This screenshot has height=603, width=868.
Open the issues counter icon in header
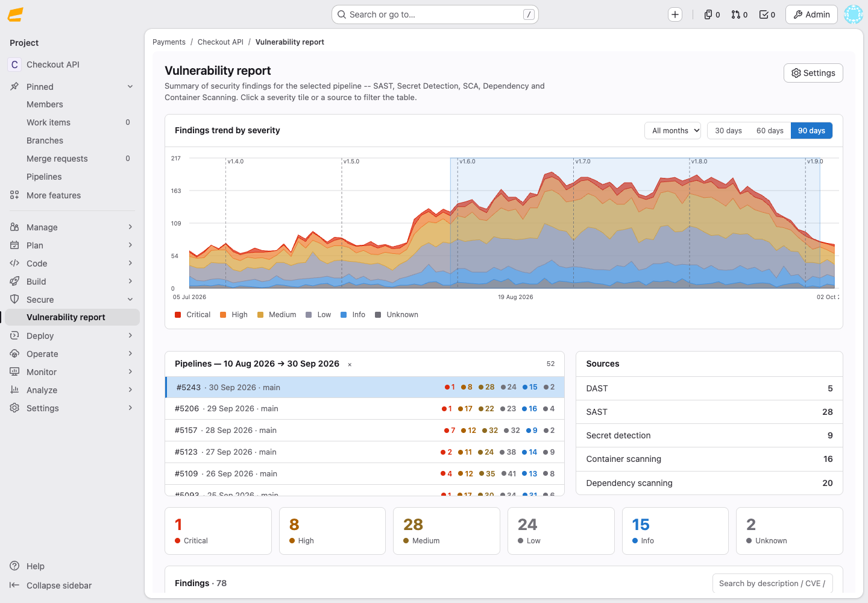pos(712,14)
